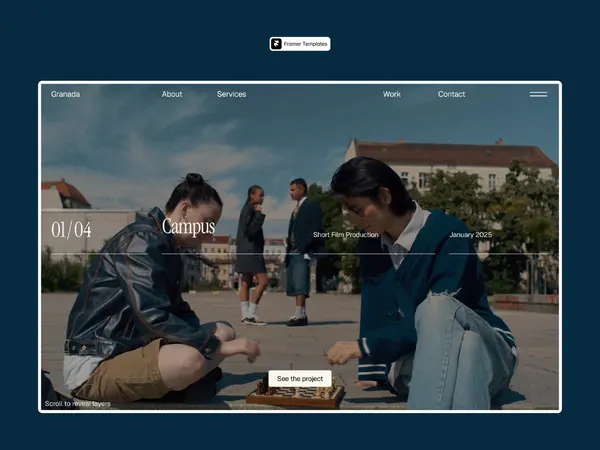The image size is (600, 450).
Task: Click the 01/04 slide counter
Action: click(72, 230)
